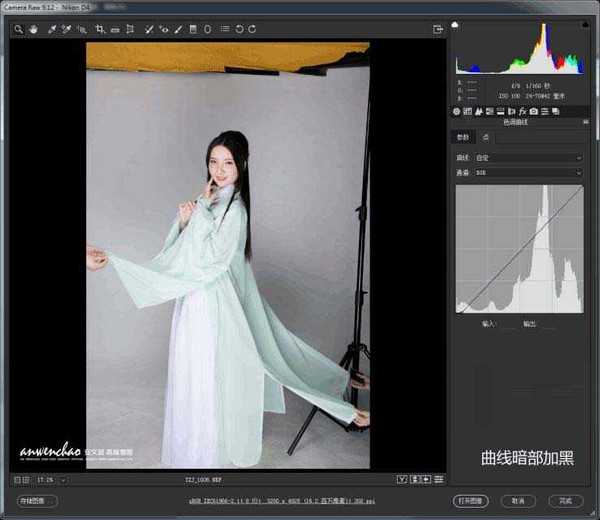Toggle shadow clipping warning on histogram
This screenshot has width=600, height=520.
point(456,24)
